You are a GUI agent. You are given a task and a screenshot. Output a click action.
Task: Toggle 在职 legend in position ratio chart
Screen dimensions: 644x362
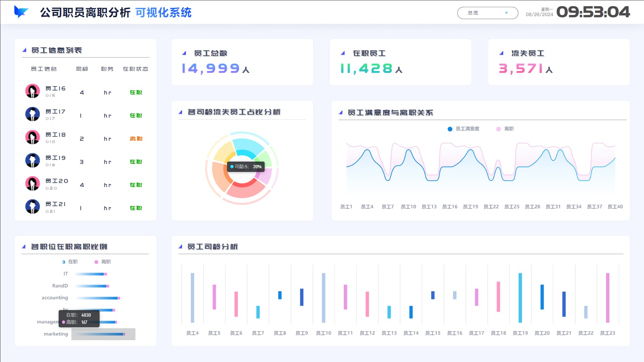(x=70, y=262)
